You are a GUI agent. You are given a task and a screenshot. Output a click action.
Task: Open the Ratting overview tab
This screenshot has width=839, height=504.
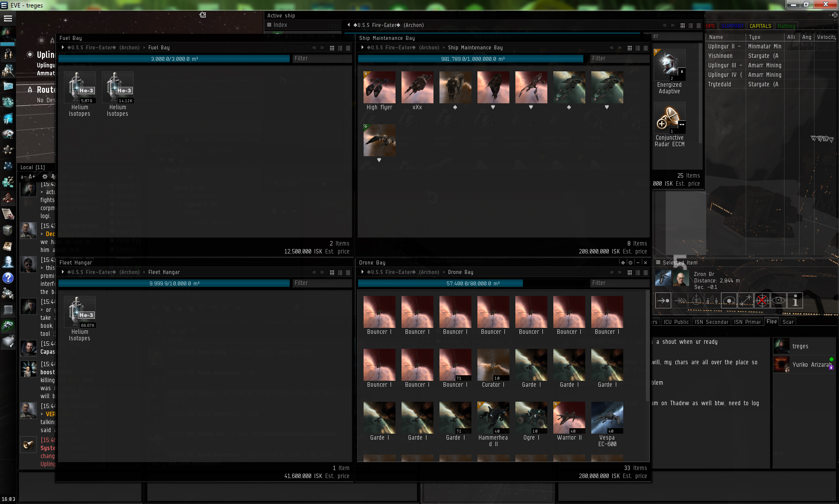[x=786, y=26]
